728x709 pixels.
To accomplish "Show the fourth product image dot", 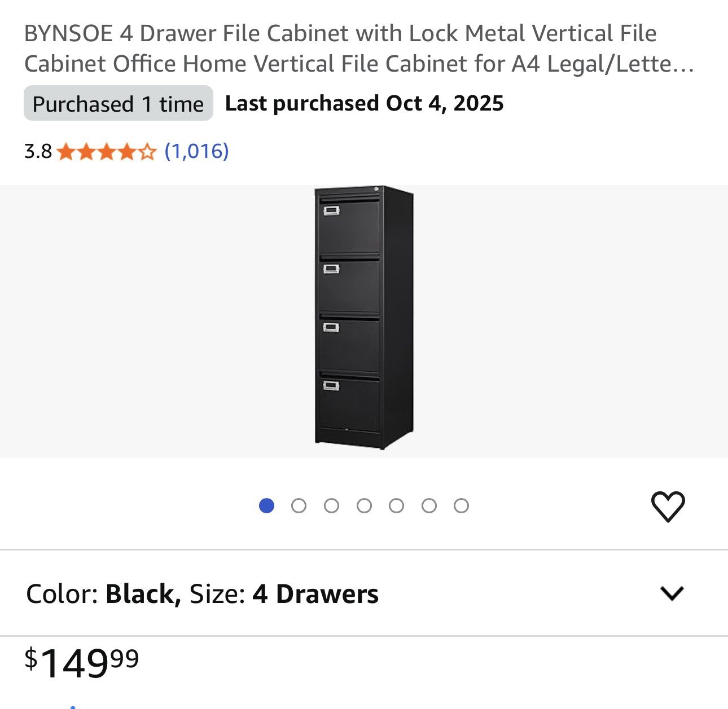I will [364, 506].
